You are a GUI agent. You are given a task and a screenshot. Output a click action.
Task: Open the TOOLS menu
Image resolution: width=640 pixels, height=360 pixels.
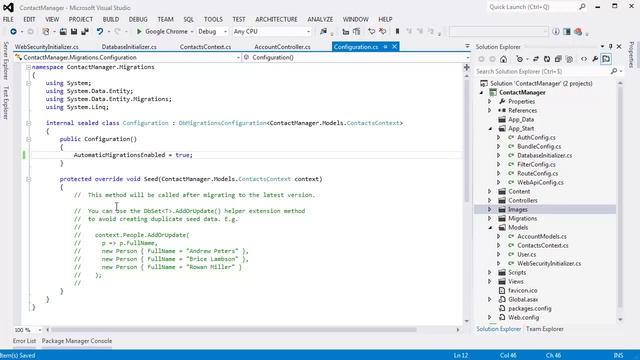(213, 19)
